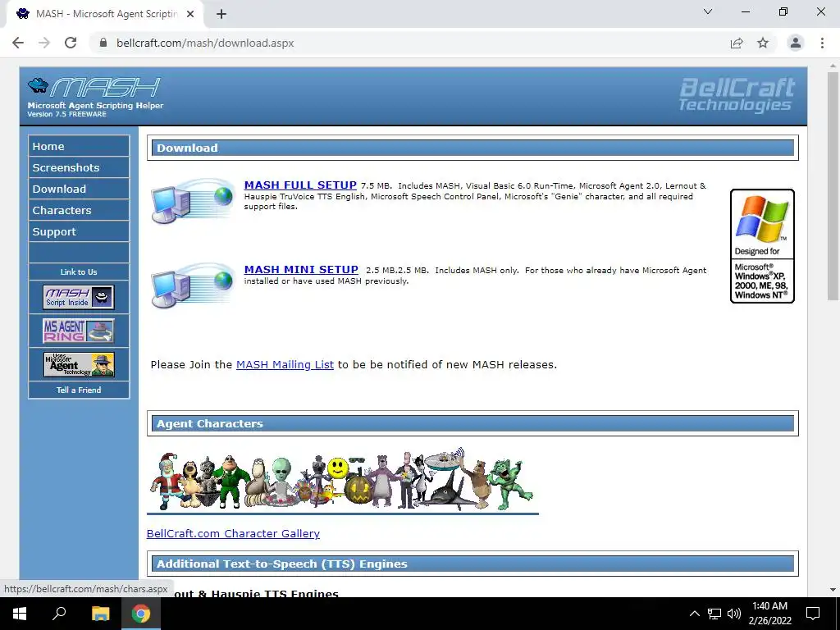The image size is (840, 630).
Task: Open Chrome's three-dot menu
Action: click(x=822, y=43)
